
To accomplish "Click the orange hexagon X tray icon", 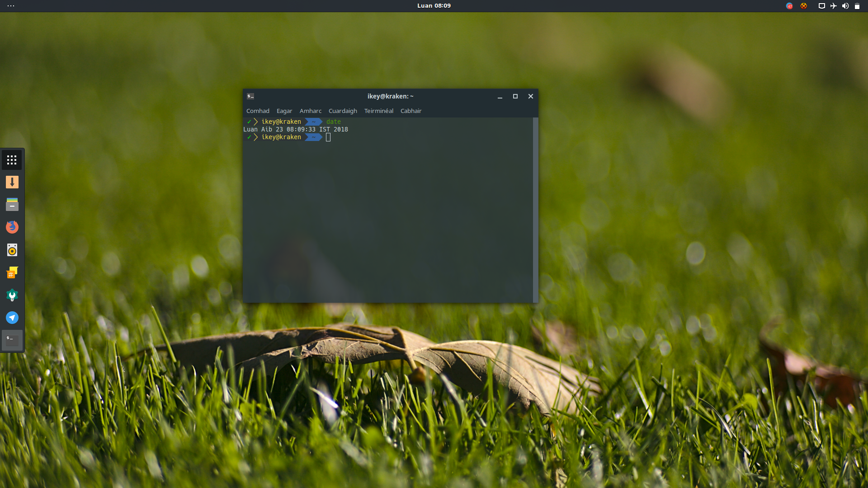I will 804,6.
